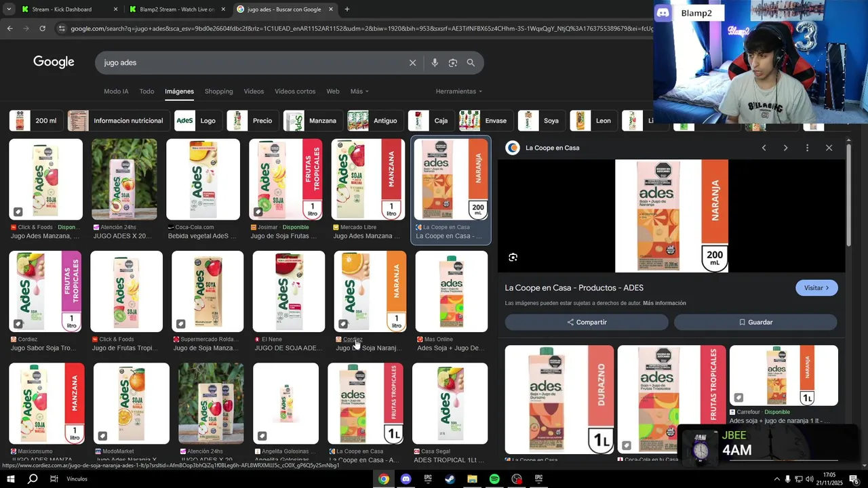Apply the Manzana filter chip
The width and height of the screenshot is (868, 488).
[313, 121]
